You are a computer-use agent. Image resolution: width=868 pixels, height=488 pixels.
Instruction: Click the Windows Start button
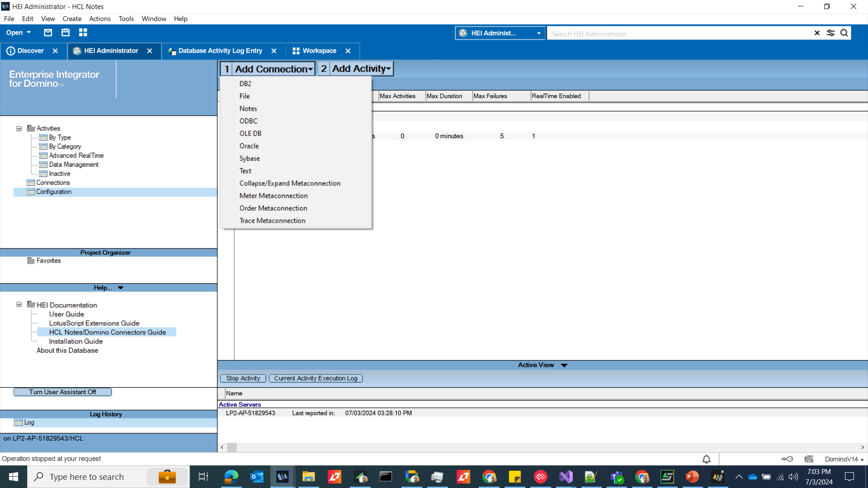tap(14, 477)
